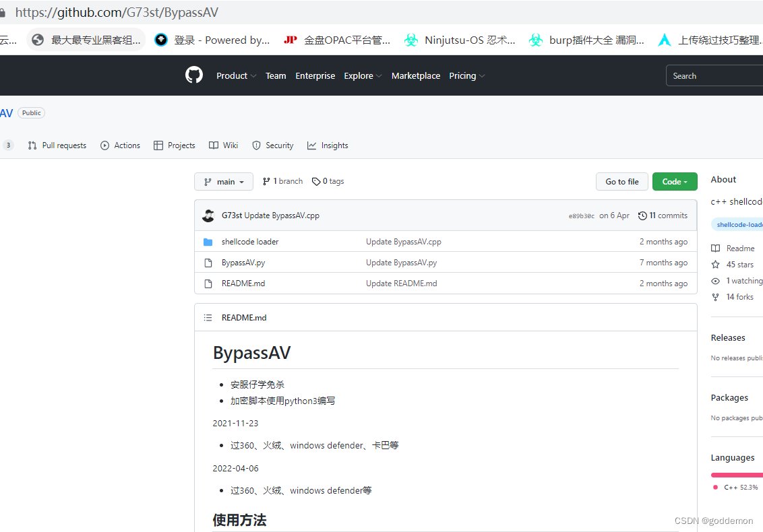This screenshot has width=763, height=532.
Task: Open the Releases heading link
Action: [728, 337]
